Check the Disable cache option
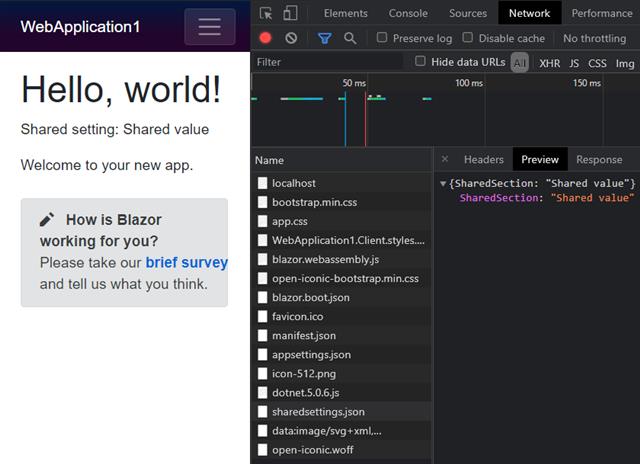Screen dimensions: 640x464 click(x=468, y=38)
